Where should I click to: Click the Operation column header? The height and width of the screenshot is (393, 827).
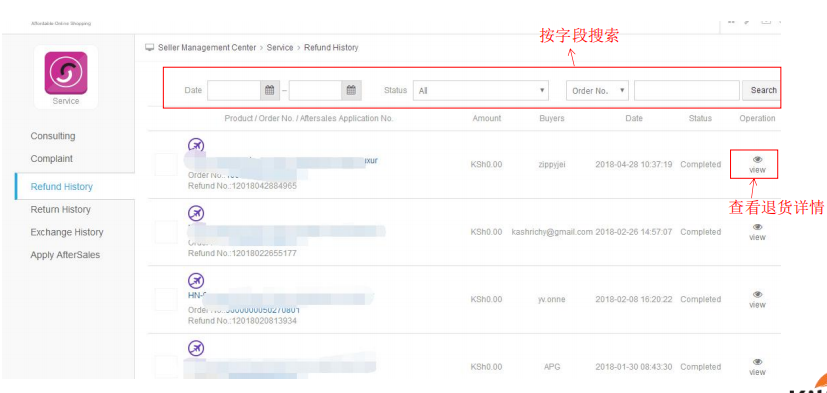click(x=757, y=118)
